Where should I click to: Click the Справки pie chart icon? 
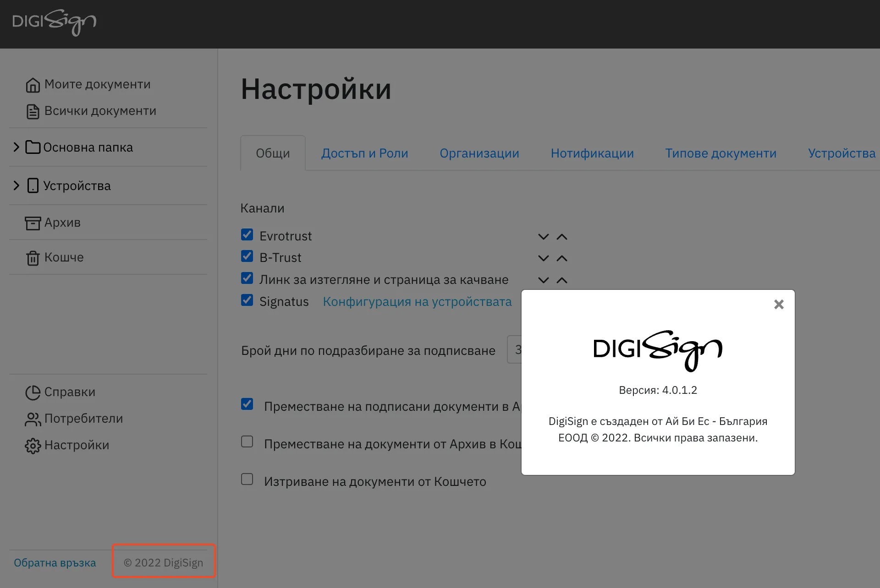point(33,392)
